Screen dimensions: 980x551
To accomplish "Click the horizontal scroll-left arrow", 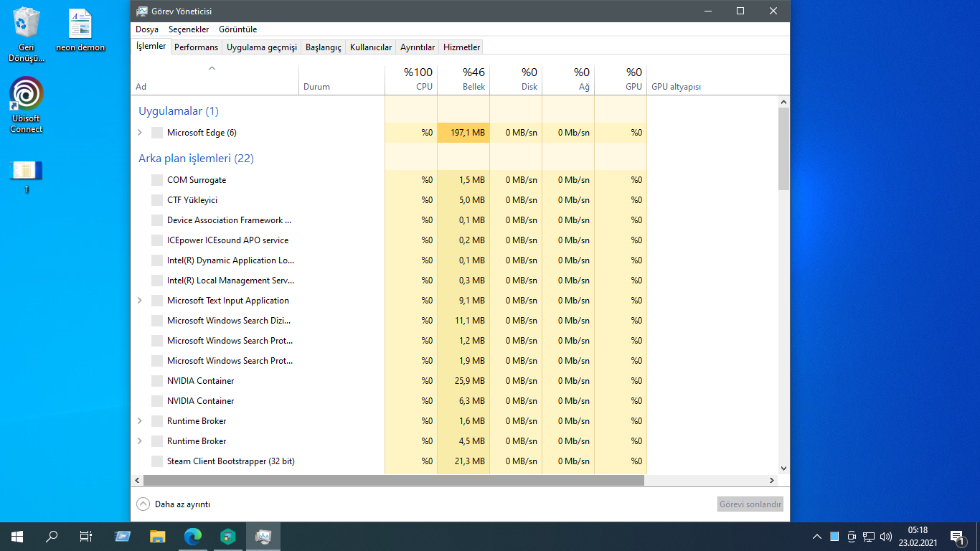I will 138,481.
